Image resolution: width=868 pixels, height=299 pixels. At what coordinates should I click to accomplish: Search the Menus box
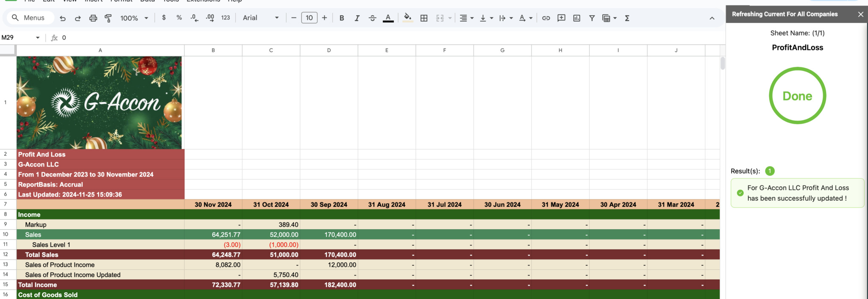coord(30,18)
